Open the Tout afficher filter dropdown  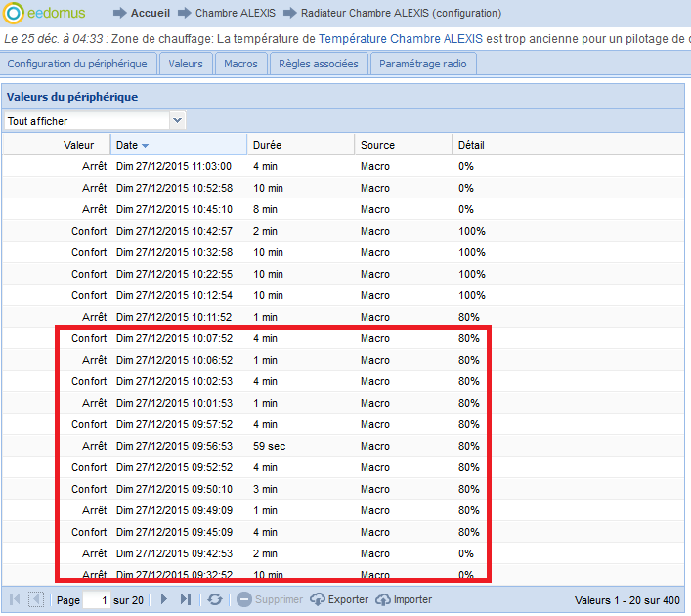177,121
